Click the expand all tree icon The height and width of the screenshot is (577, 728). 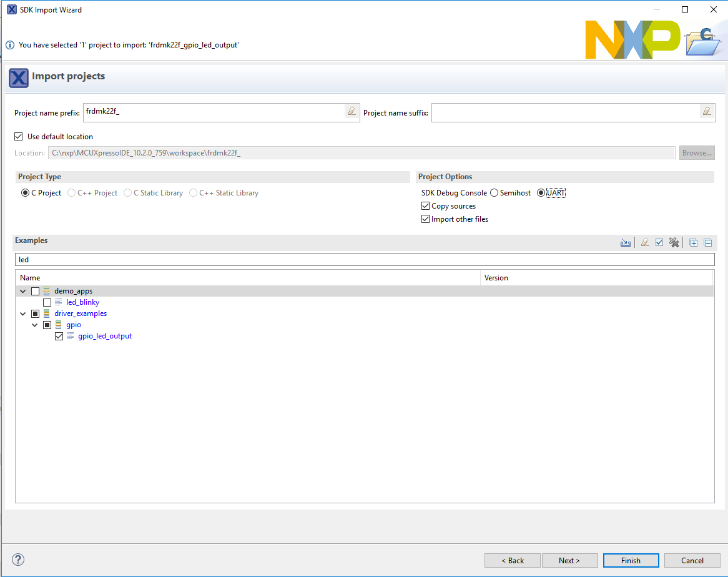coord(693,242)
